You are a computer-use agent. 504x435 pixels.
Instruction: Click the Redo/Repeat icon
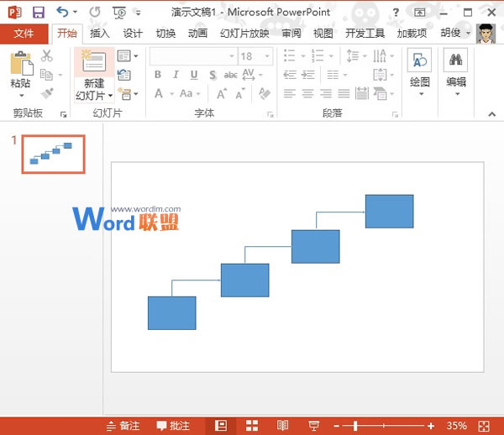95,13
